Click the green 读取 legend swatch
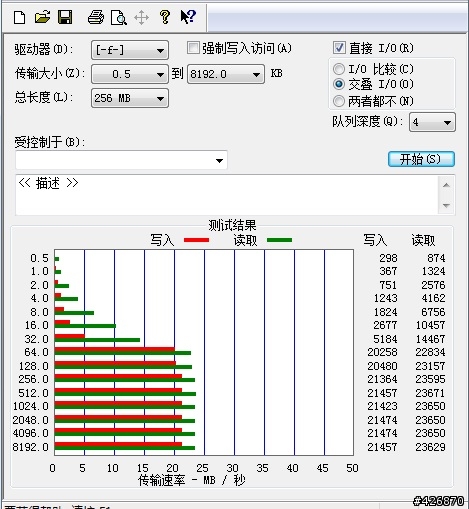Viewport: 469px width, 509px height. (x=279, y=240)
